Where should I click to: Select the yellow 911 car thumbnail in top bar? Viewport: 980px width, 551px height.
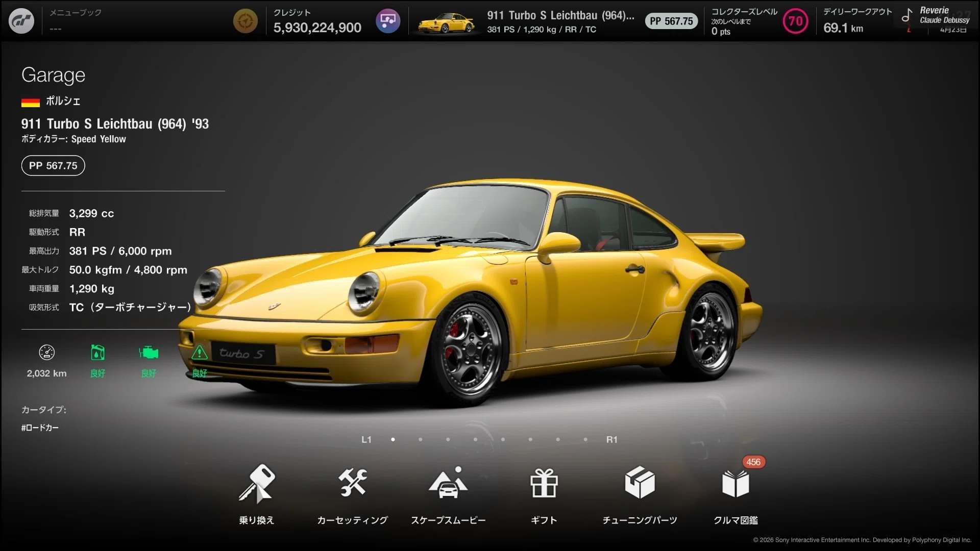pos(447,22)
